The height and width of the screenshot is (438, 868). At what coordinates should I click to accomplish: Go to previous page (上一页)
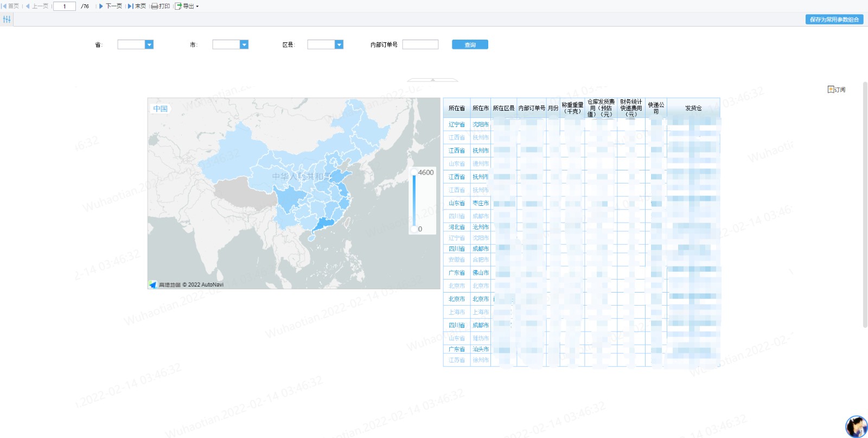[37, 6]
